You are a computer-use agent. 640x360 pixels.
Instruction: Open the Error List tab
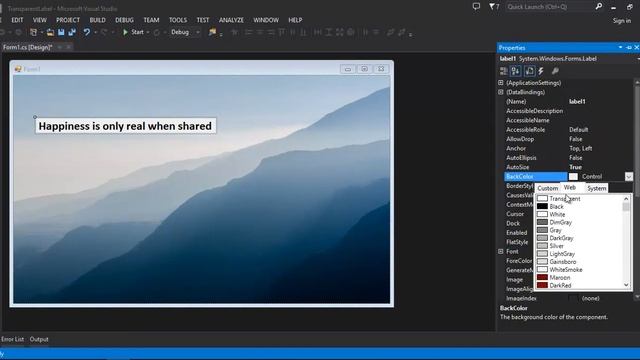coord(12,339)
